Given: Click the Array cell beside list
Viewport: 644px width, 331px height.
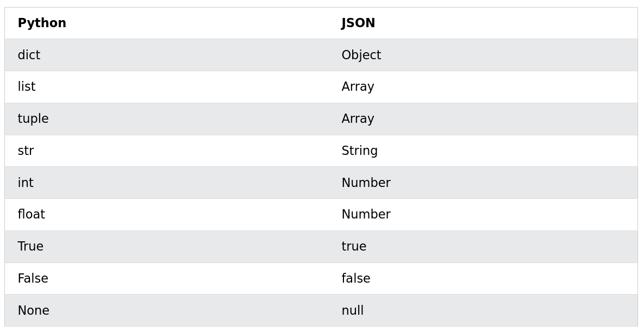Looking at the screenshot, I should 358,87.
